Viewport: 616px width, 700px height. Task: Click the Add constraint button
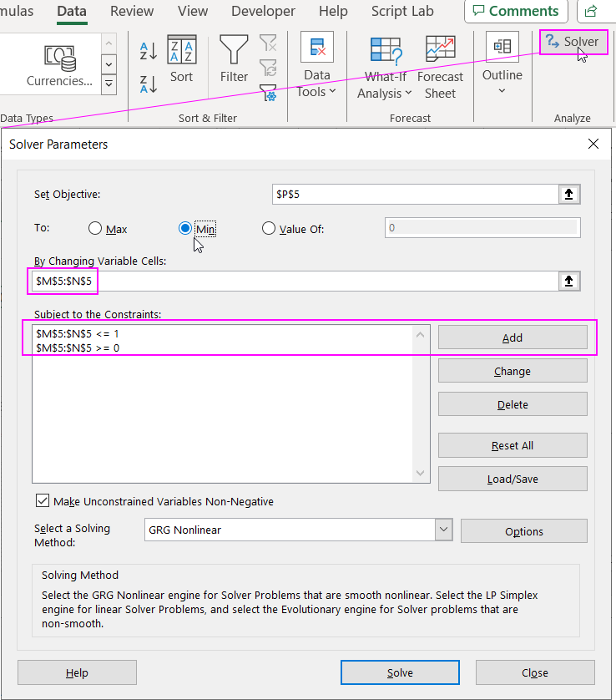(x=512, y=337)
